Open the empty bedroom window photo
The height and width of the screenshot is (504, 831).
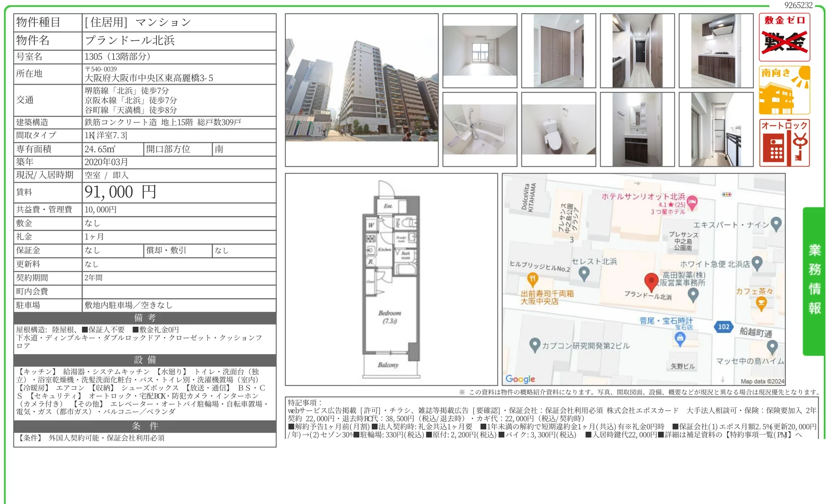(479, 51)
